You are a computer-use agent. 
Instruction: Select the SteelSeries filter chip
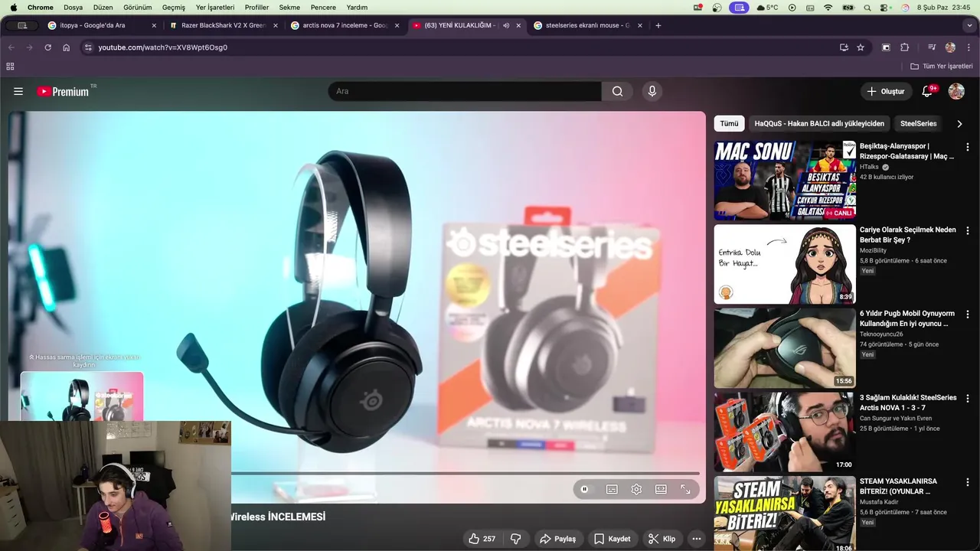click(x=918, y=123)
